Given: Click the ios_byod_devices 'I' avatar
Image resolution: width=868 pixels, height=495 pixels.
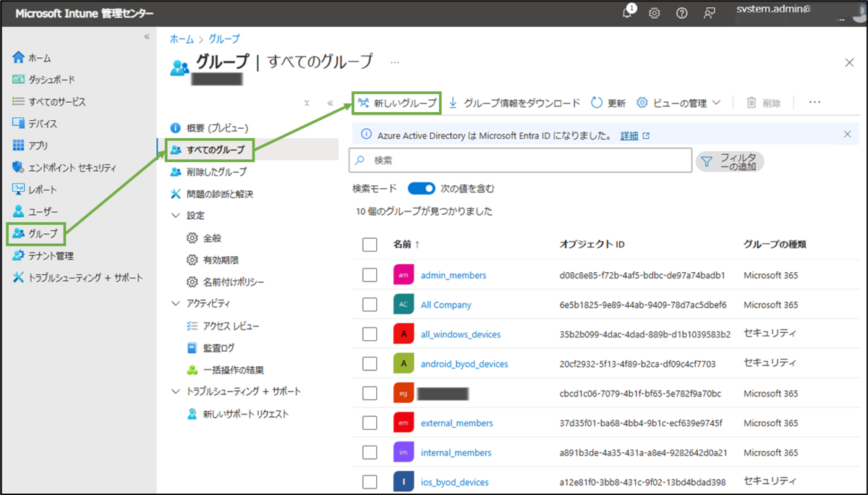Looking at the screenshot, I should tap(404, 482).
